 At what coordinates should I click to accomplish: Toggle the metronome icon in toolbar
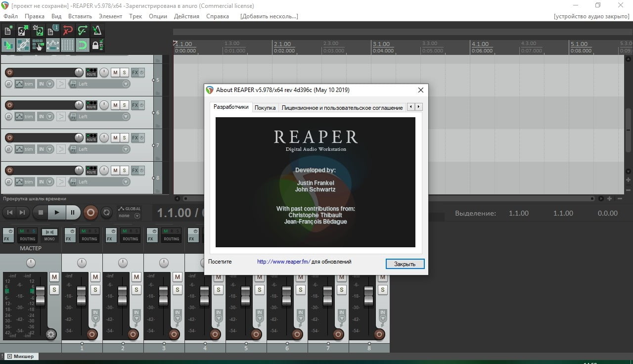(97, 30)
